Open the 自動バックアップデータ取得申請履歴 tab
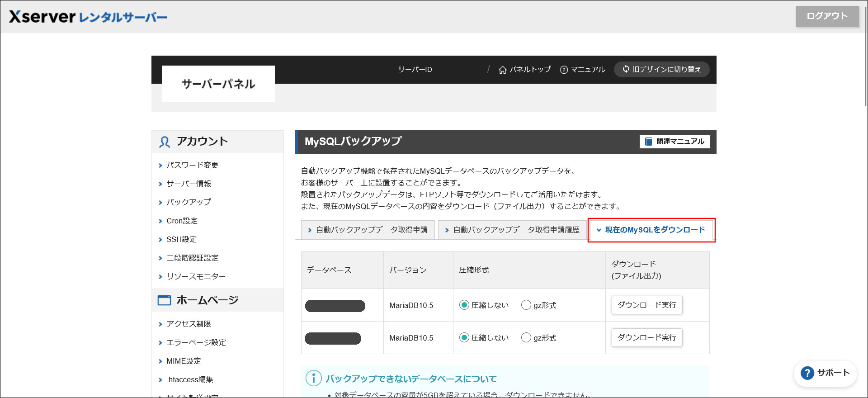The image size is (868, 398). tap(512, 230)
